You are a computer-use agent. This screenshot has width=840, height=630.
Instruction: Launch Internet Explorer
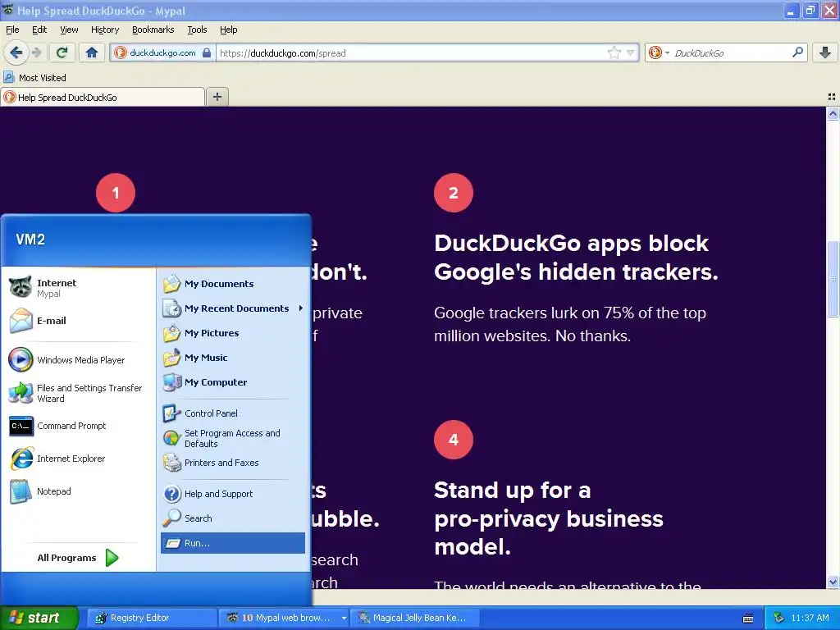(x=57, y=459)
